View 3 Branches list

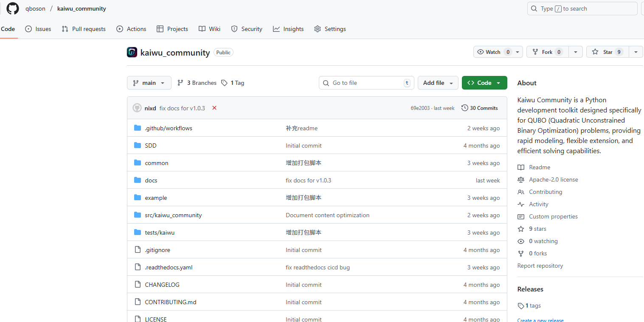(x=197, y=83)
